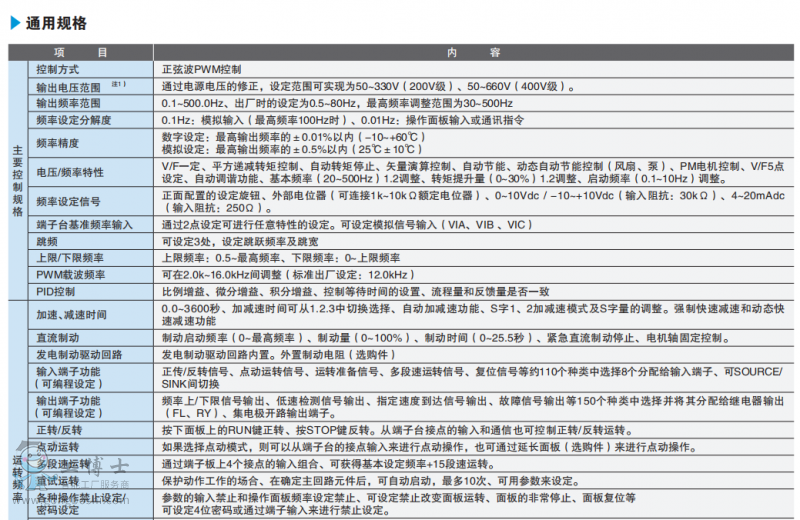Select the 频率设定信号 row label
Viewport: 800px width, 520px height.
(68, 201)
